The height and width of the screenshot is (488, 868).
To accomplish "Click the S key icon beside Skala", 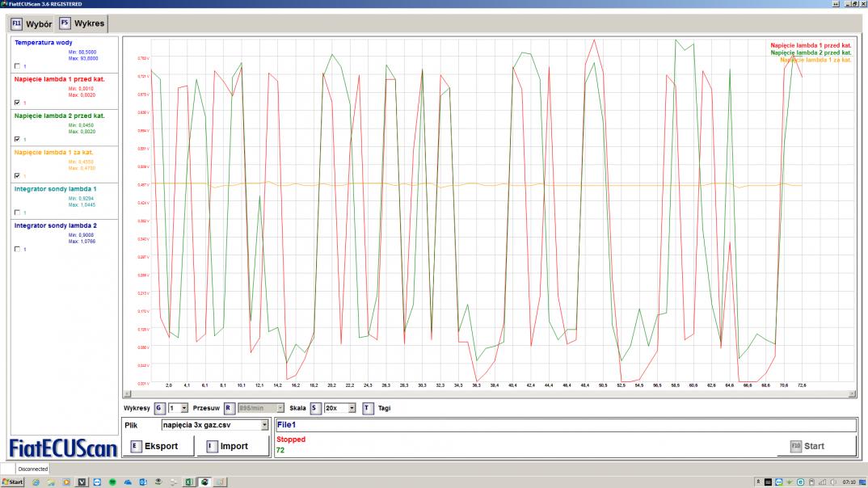I will pyautogui.click(x=315, y=409).
